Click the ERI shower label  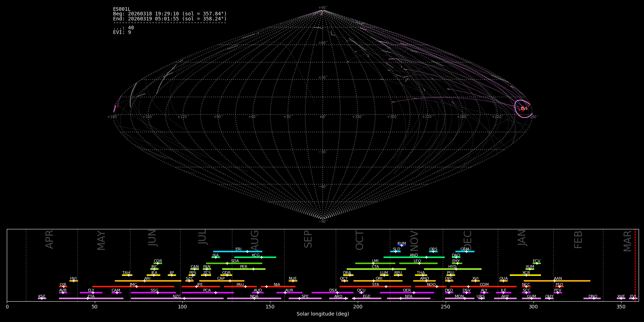[238, 249]
